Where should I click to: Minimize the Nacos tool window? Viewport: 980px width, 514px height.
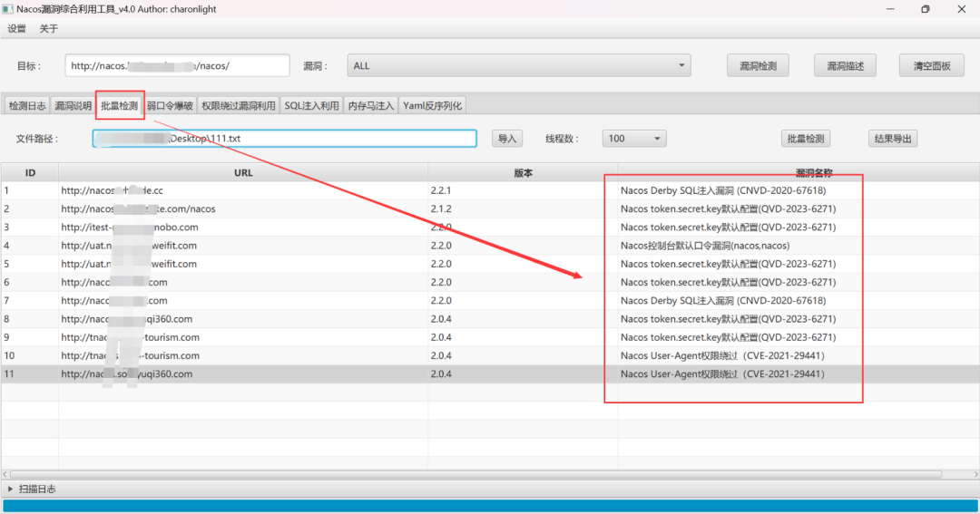pos(890,9)
